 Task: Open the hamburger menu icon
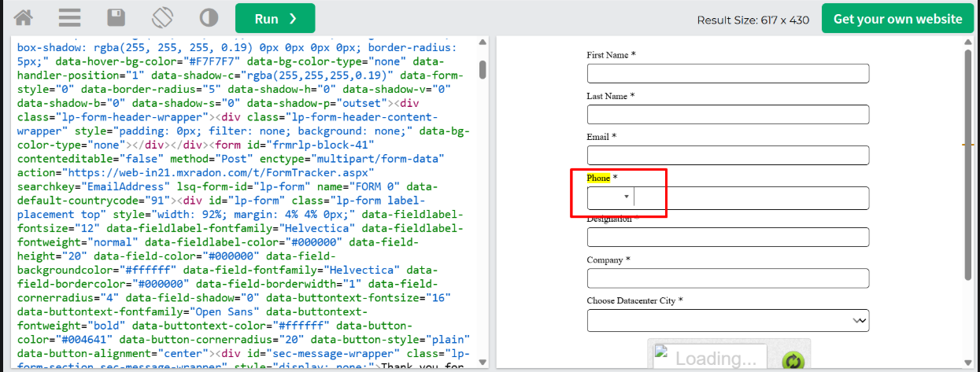tap(70, 18)
